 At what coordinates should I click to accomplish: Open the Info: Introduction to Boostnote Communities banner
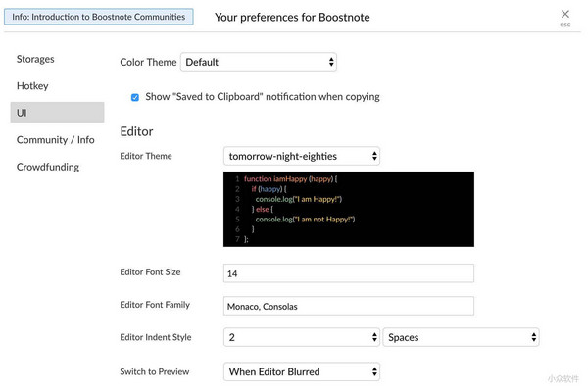pos(99,17)
